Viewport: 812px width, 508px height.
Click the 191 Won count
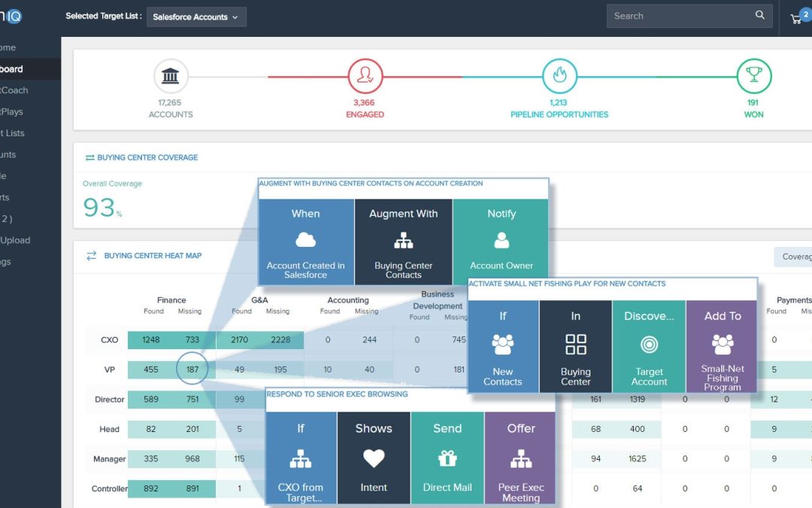pyautogui.click(x=753, y=102)
